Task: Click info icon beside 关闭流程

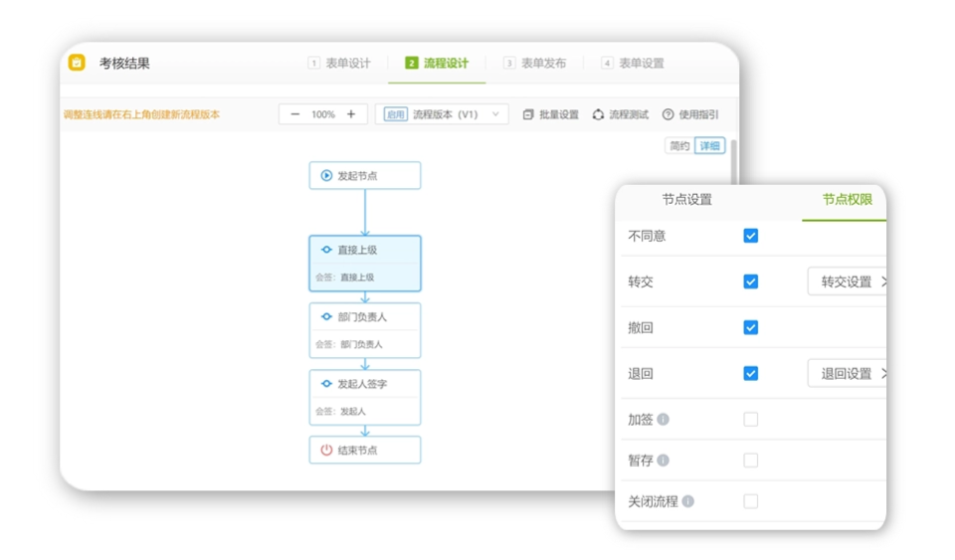Action: point(688,501)
